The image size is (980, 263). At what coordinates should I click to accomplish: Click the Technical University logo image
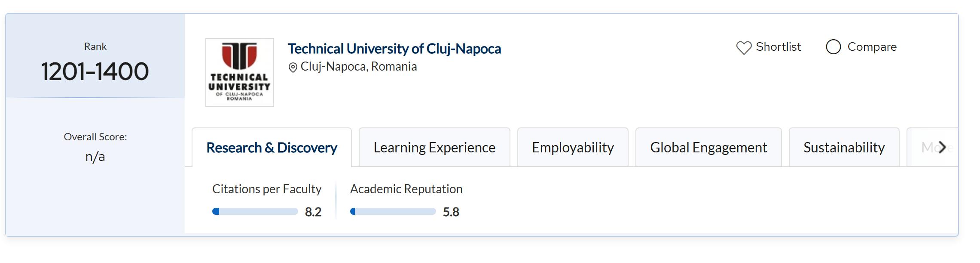[240, 72]
